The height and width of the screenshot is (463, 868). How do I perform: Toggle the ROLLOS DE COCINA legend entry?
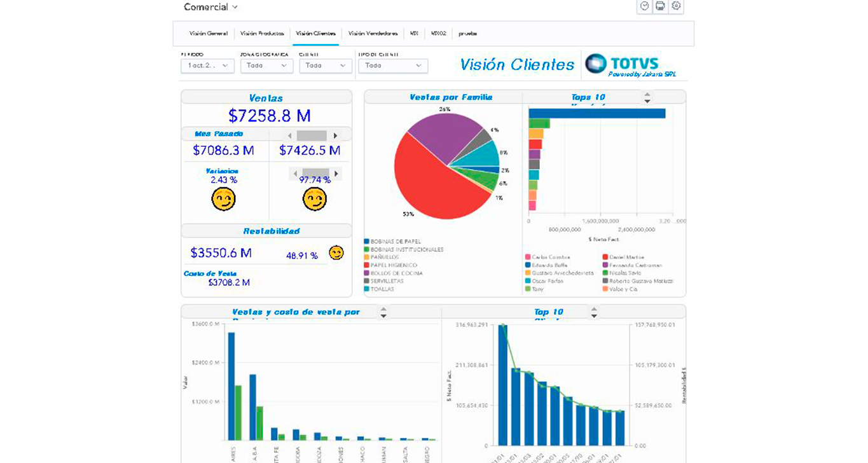[x=396, y=273]
